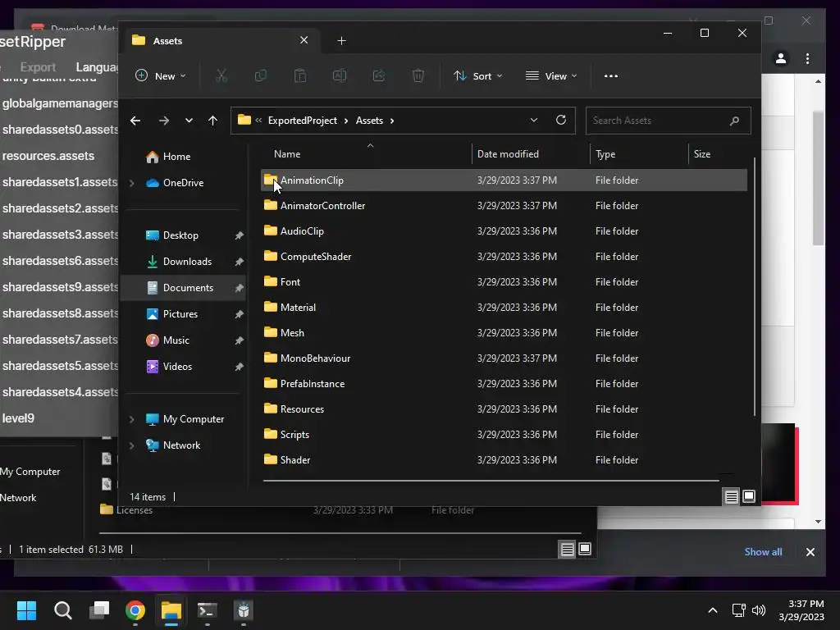Click ExportedProject in the breadcrumb path
The image size is (840, 630).
click(303, 121)
